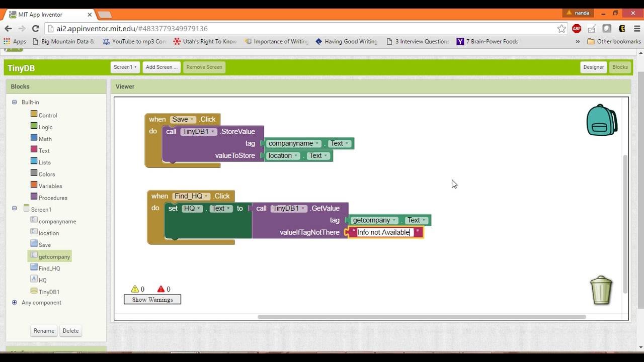Image resolution: width=644 pixels, height=362 pixels.
Task: Select the Math blocks color square
Action: point(34,138)
